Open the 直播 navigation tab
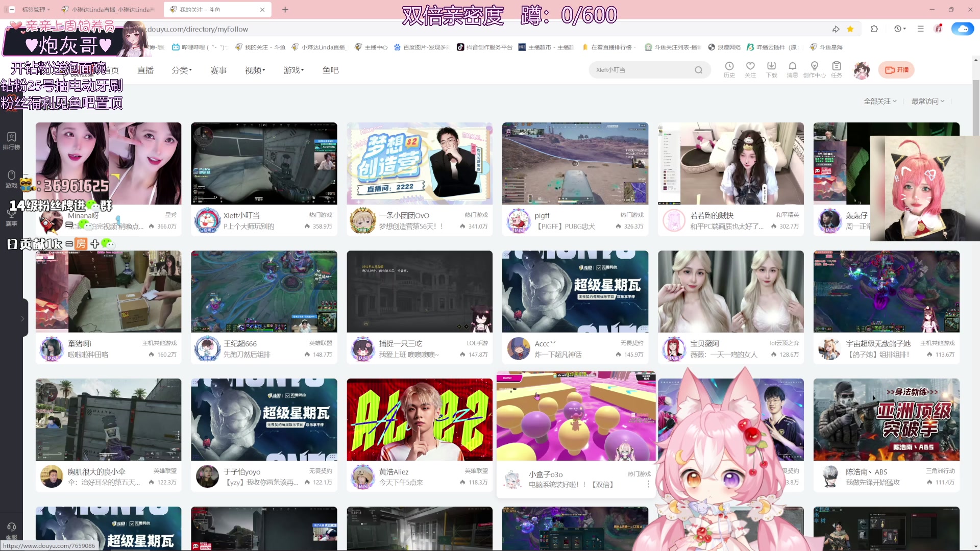The width and height of the screenshot is (980, 551). coord(145,70)
